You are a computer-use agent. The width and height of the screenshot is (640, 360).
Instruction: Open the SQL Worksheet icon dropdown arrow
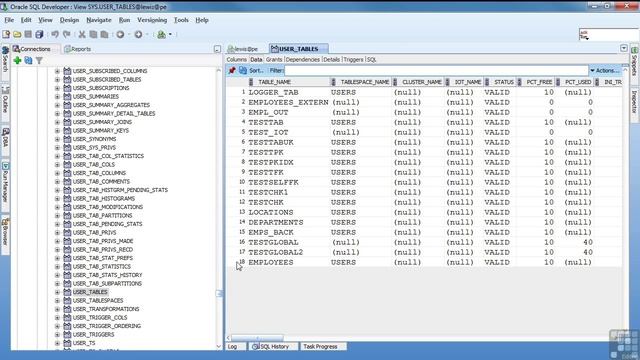pos(170,35)
